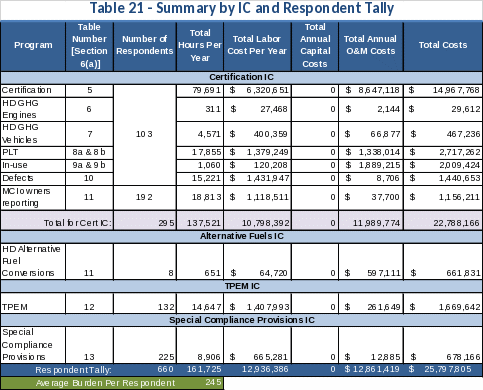
Task: Select the 14,967,768 total cost cell
Action: [443, 90]
